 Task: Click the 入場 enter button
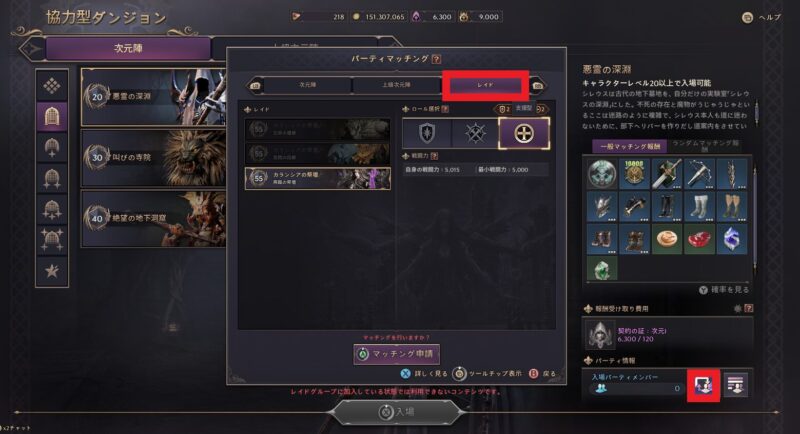tap(397, 412)
